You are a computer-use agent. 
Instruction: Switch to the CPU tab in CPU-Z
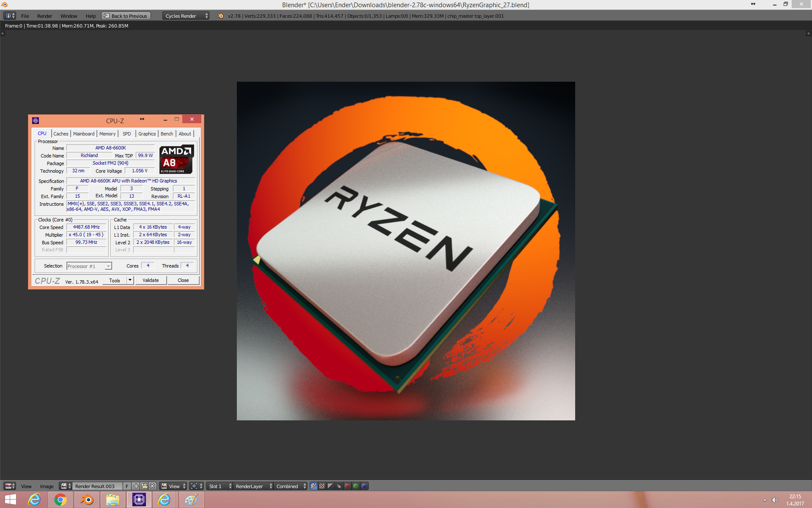[x=42, y=133]
